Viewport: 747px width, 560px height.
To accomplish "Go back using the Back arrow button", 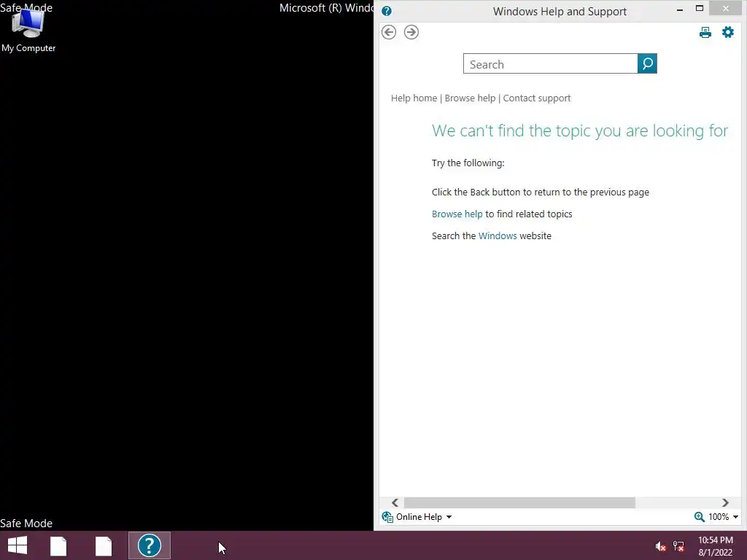I will click(x=389, y=32).
